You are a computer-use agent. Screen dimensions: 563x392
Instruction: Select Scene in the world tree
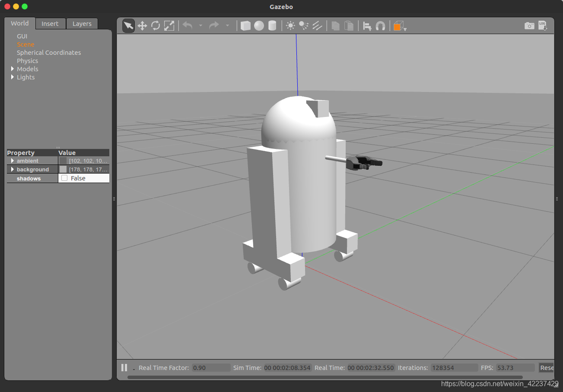tap(25, 44)
